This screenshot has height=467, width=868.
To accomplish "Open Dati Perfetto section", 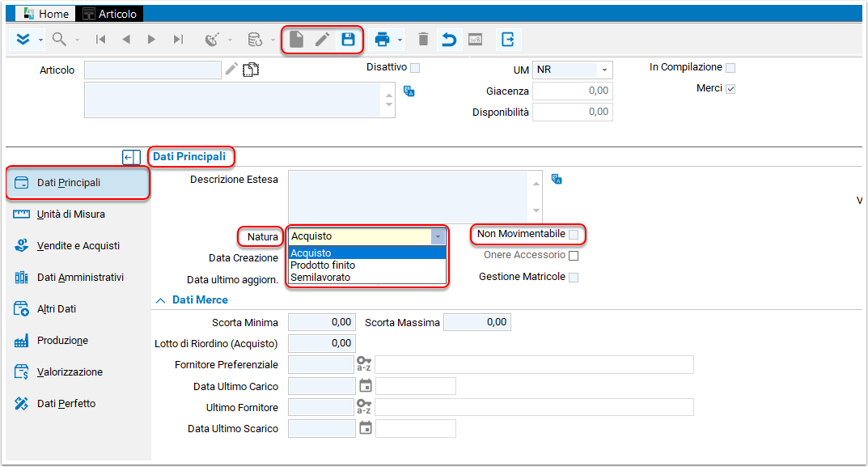I will pos(78,404).
